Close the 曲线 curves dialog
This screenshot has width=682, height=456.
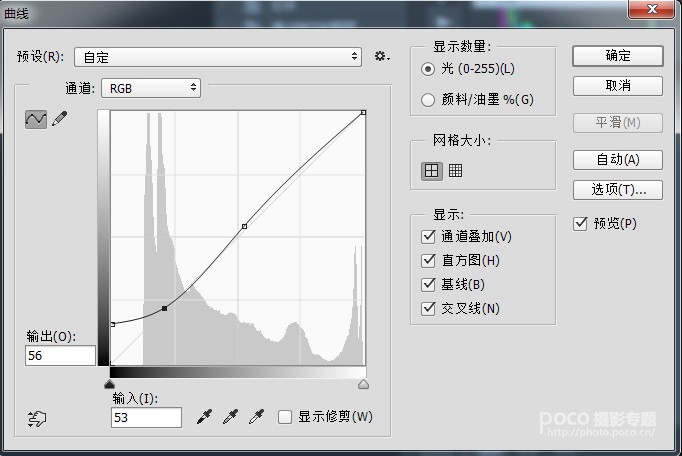[x=651, y=9]
